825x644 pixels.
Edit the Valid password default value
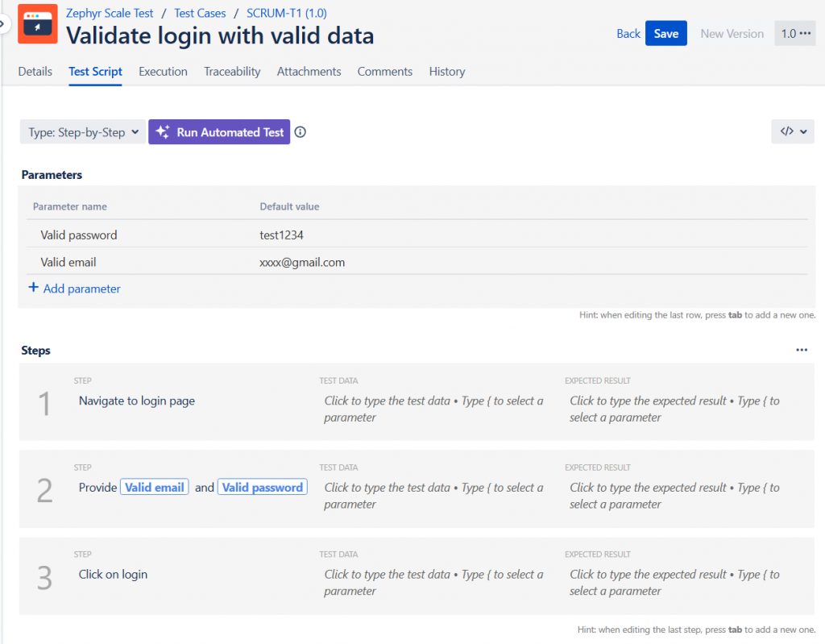pos(276,235)
